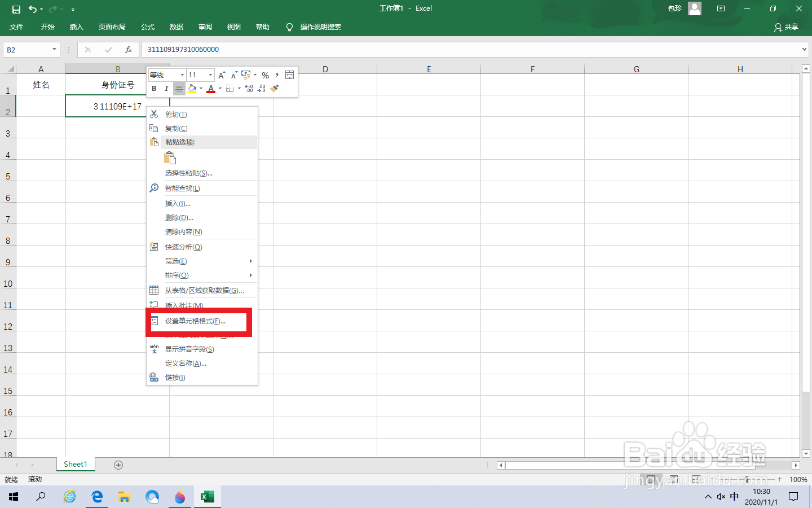Select Smart Lookup in the context menu
The image size is (812, 508).
point(202,188)
